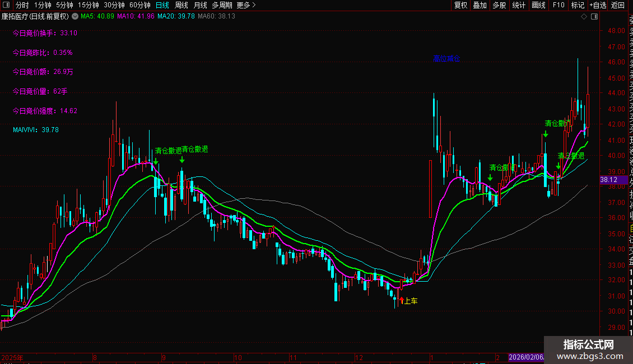Activate the 画线 drawing tool
The image size is (633, 364).
click(538, 5)
